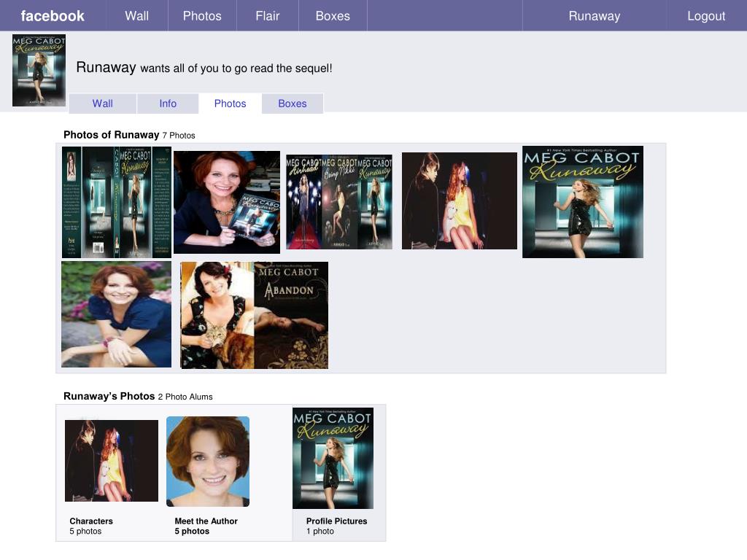
Task: Click the Logout link
Action: pyautogui.click(x=706, y=16)
